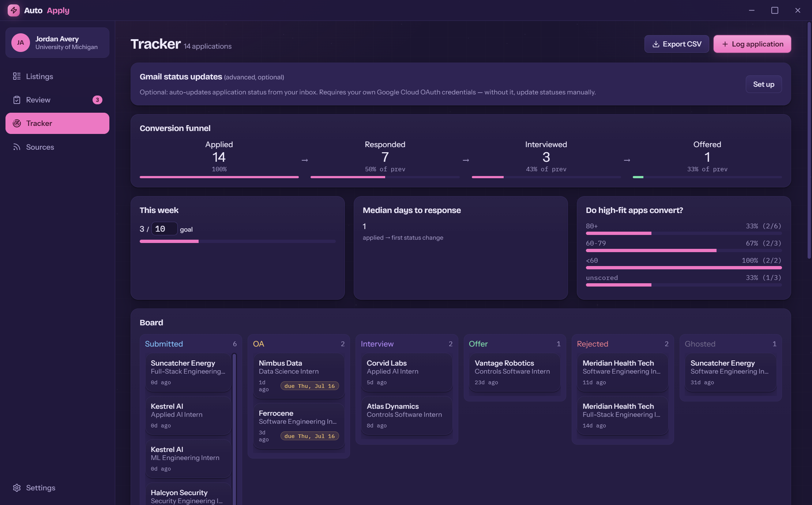
Task: Click the 80+ fit score conversion bar
Action: coord(684,233)
